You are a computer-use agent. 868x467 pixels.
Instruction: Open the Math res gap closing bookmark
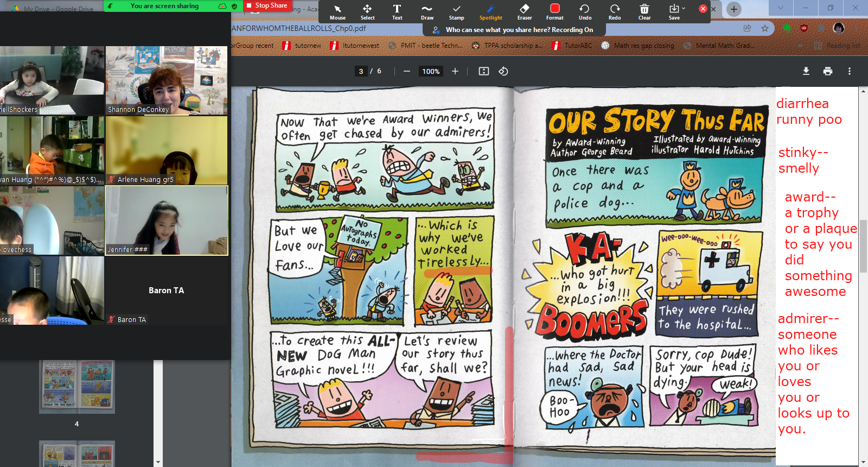coord(638,46)
